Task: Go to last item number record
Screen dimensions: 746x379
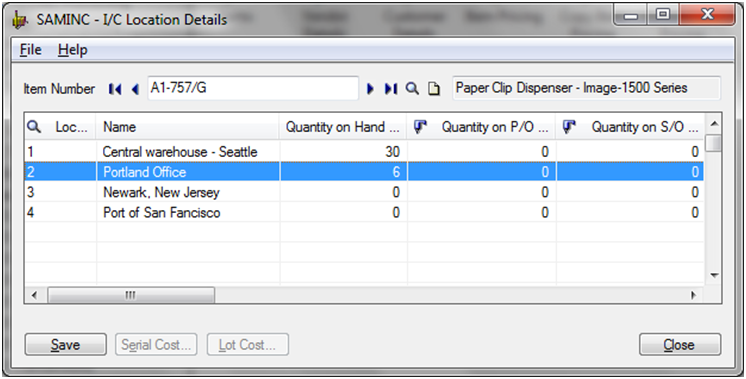Action: pyautogui.click(x=391, y=89)
